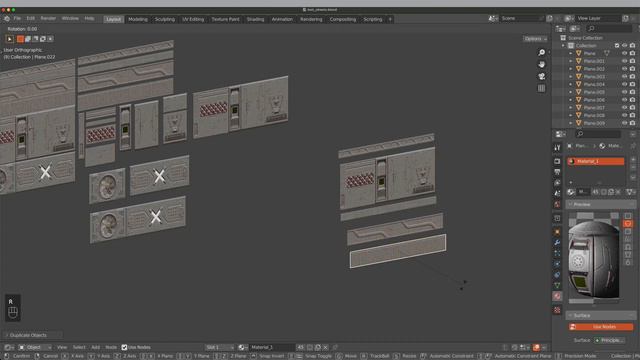Open the Surface Principled shader dropdown
640x360 pixels.
tap(609, 340)
